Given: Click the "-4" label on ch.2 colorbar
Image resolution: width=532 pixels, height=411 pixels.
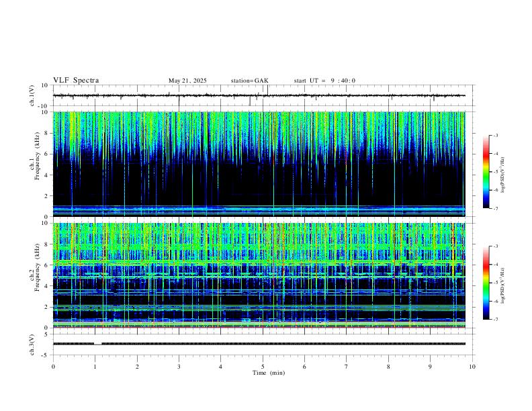Looking at the screenshot, I should 496,265.
